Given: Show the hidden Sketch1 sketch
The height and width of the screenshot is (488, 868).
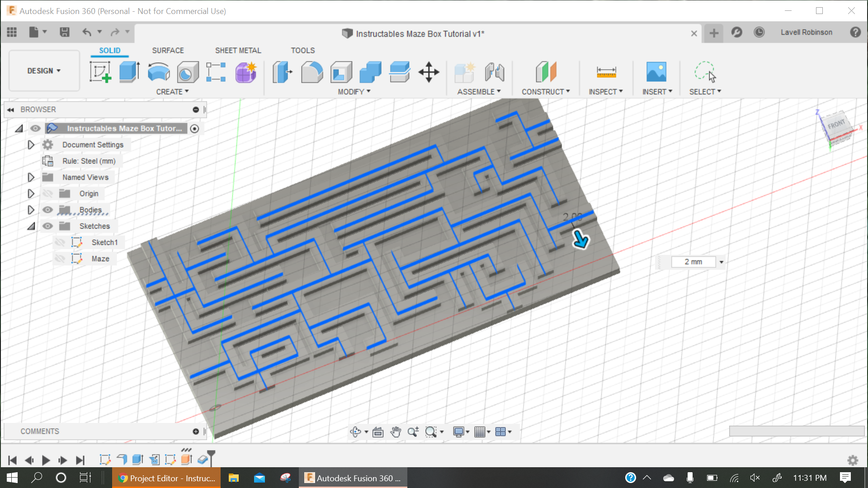Looking at the screenshot, I should pyautogui.click(x=60, y=242).
